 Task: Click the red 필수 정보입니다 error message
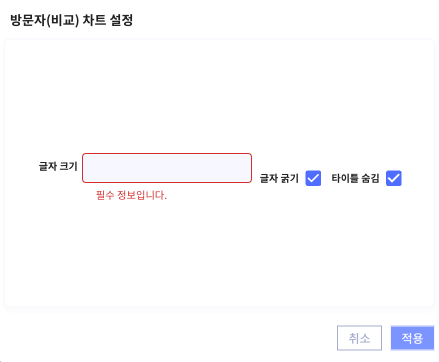coord(131,195)
